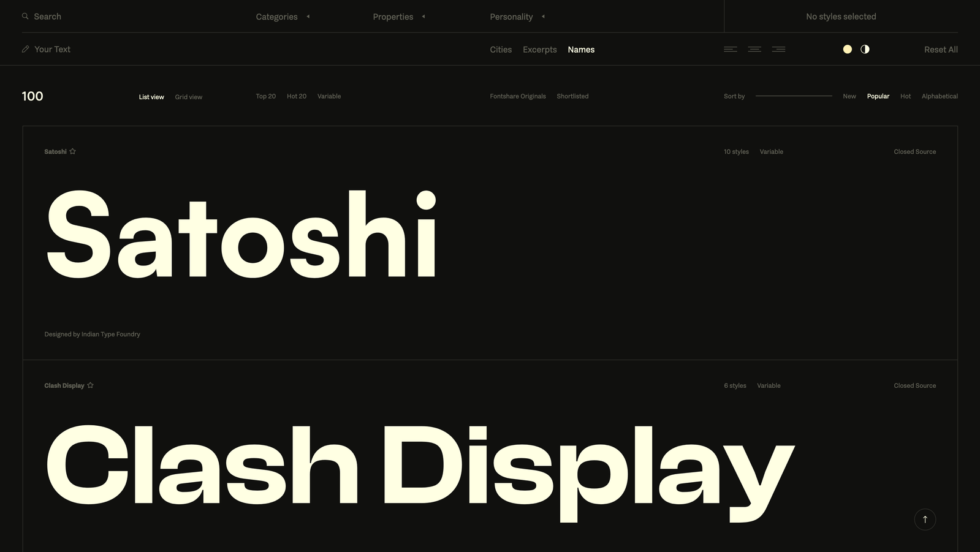Click the Properties dropdown arrow

(x=424, y=17)
